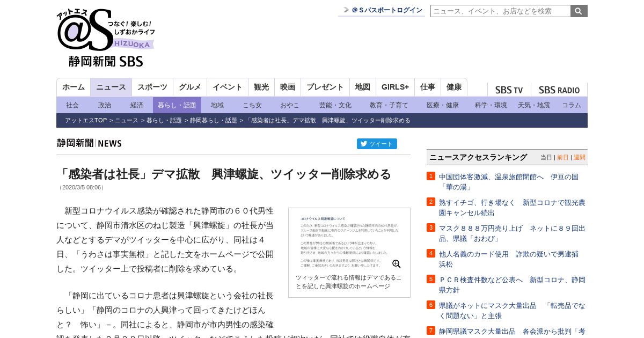Viewport: 644px width, 338px height.
Task: Focus the news search input field
Action: click(501, 11)
